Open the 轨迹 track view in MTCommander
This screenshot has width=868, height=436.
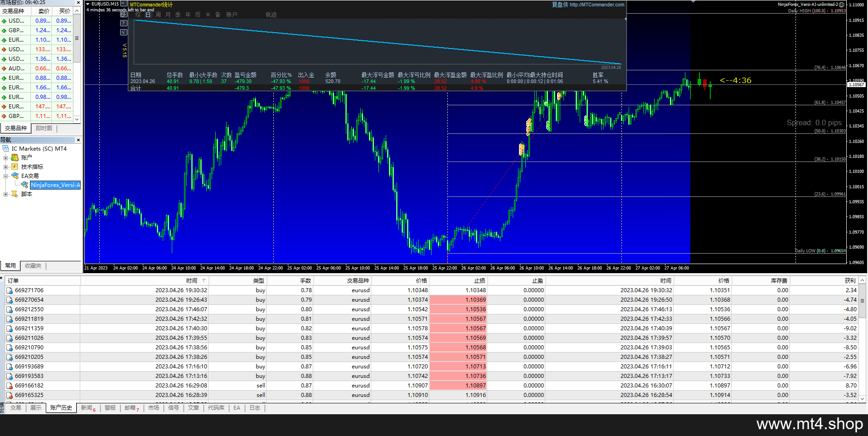[x=271, y=15]
